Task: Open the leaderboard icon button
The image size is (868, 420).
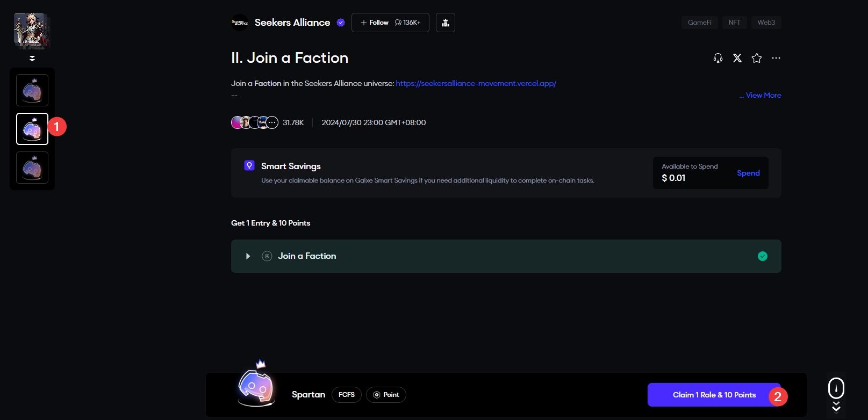Action: click(x=446, y=23)
